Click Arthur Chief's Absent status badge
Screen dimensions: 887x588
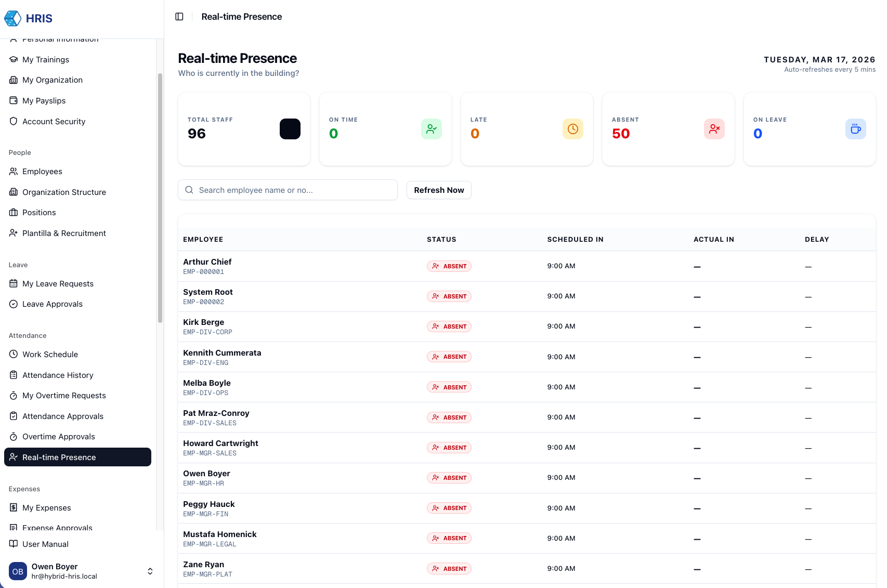click(x=449, y=266)
